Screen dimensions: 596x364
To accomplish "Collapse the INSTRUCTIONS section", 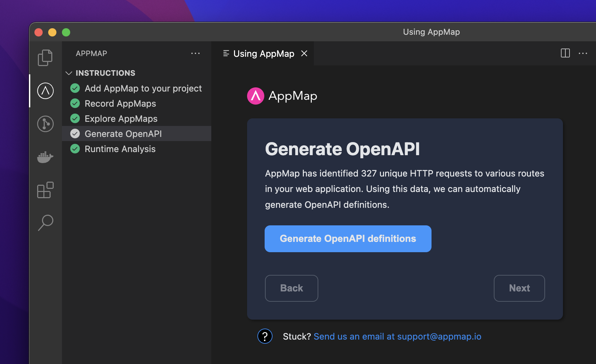I will [x=68, y=73].
